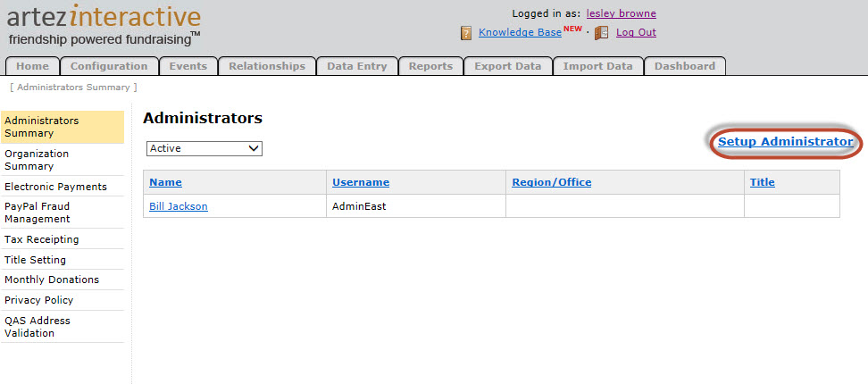Open the Knowledge Base link
The height and width of the screenshot is (384, 868).
(520, 32)
